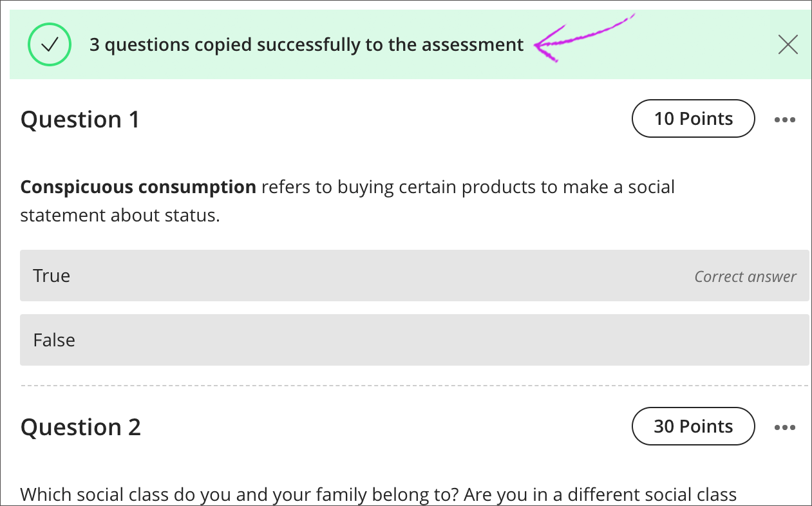Open the 10 Points value editor

click(693, 118)
